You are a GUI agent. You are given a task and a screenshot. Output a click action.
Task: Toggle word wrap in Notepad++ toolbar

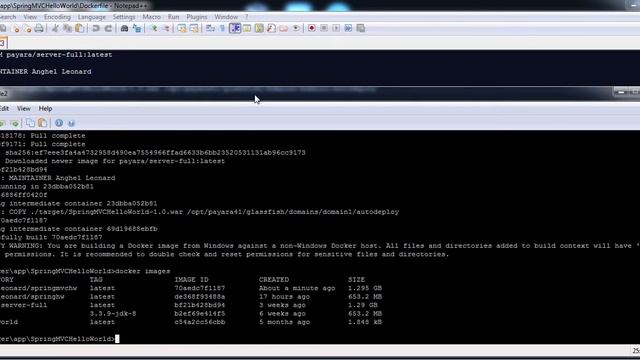[x=210, y=28]
